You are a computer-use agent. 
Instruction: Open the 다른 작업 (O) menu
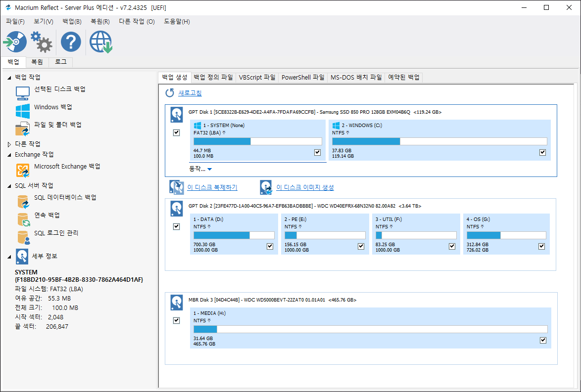click(x=137, y=21)
